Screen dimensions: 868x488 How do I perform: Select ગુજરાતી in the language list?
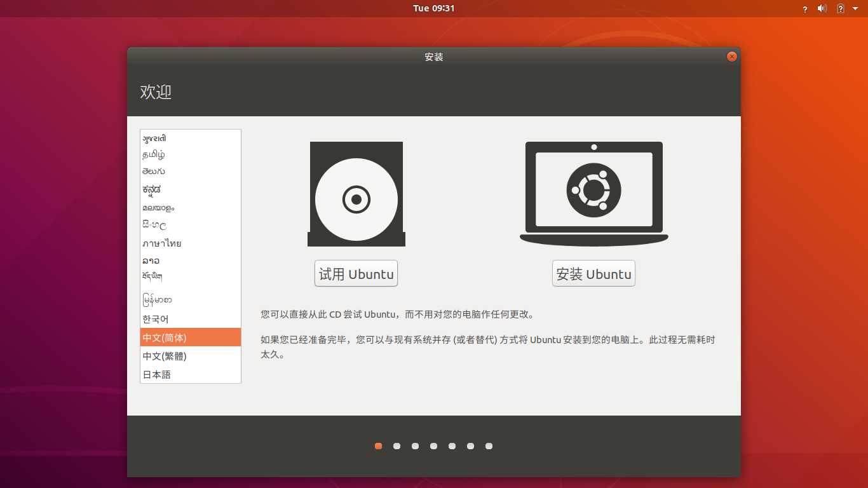point(191,139)
